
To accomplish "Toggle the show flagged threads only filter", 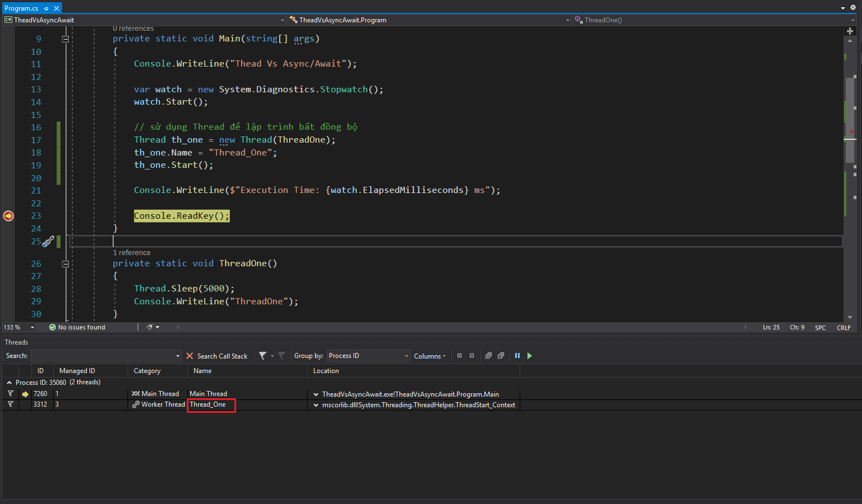I will [281, 356].
